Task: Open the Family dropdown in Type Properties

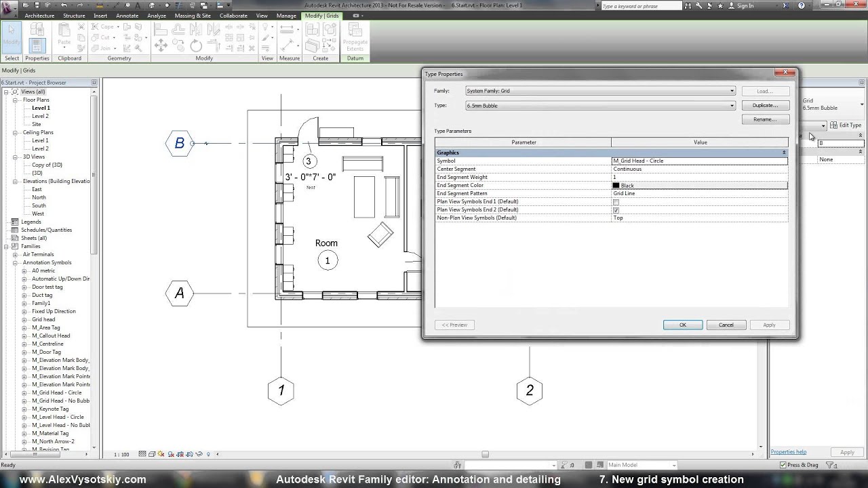Action: 732,91
